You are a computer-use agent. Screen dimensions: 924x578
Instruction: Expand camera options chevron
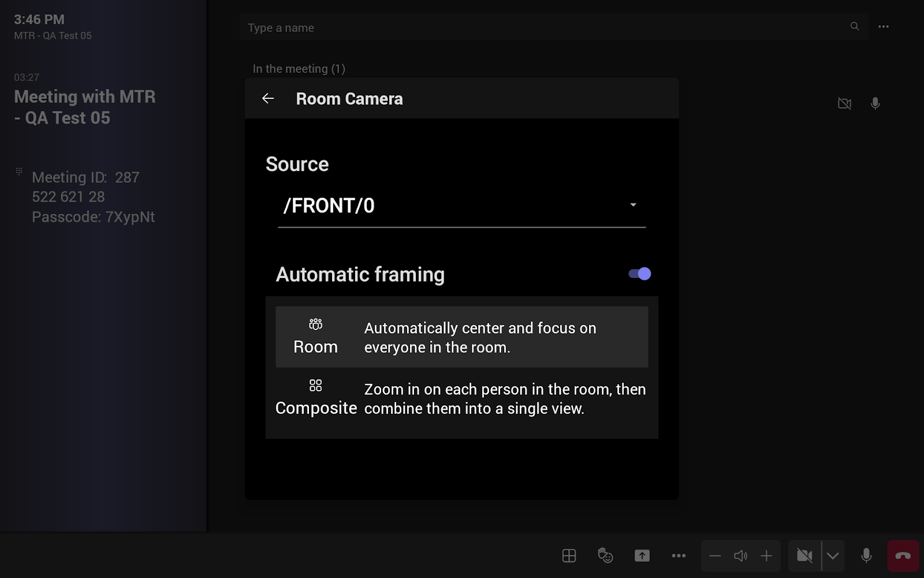(x=833, y=556)
